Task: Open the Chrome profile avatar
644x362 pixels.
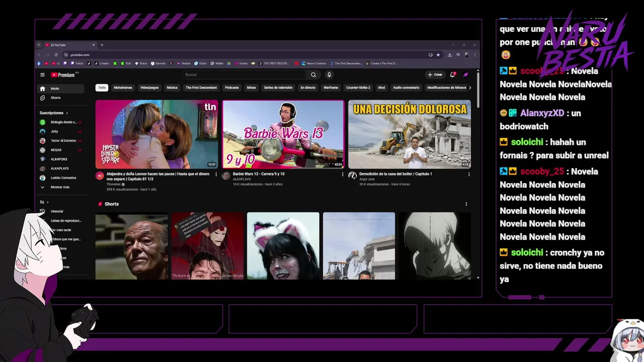Action: point(466,55)
